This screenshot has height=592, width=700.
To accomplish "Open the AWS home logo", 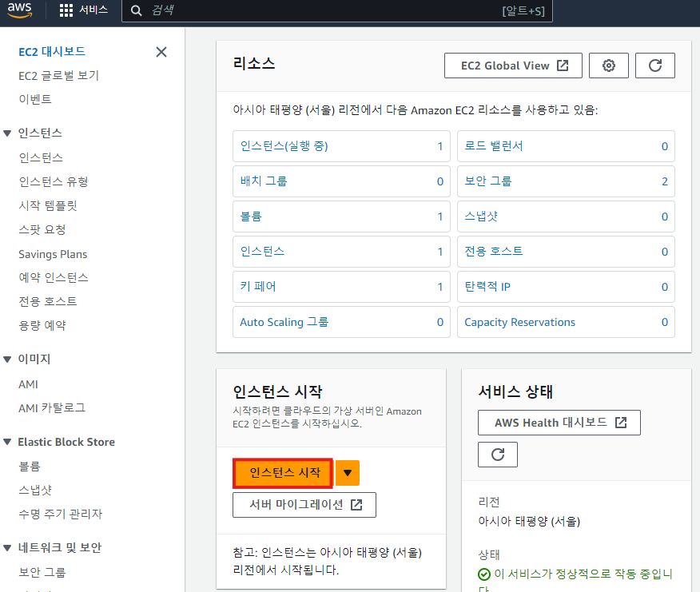I will pyautogui.click(x=20, y=10).
